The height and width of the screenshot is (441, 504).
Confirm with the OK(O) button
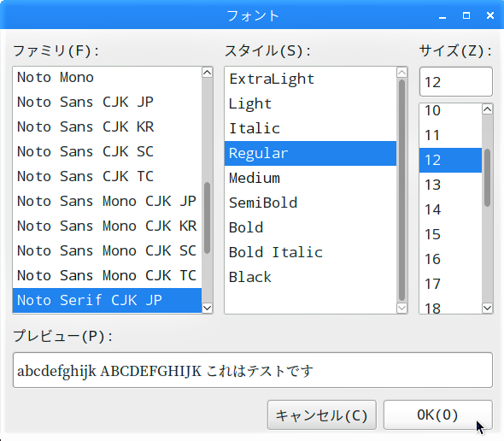437,415
